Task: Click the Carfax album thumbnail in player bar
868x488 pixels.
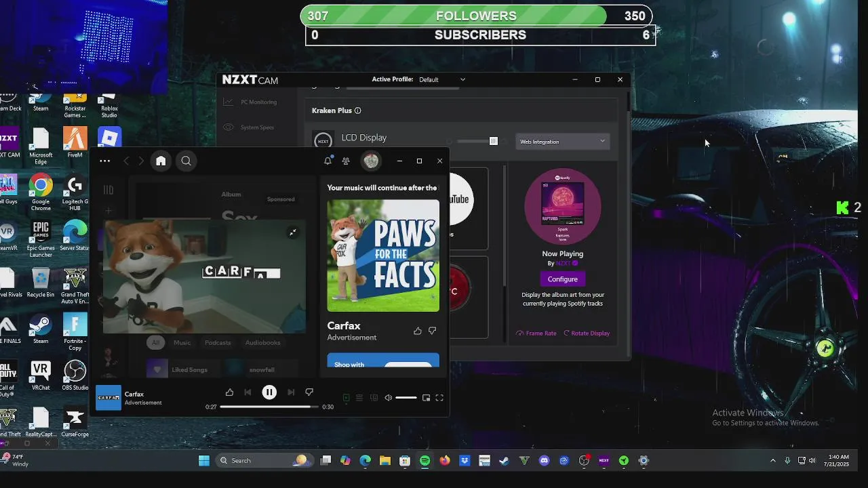Action: (108, 398)
